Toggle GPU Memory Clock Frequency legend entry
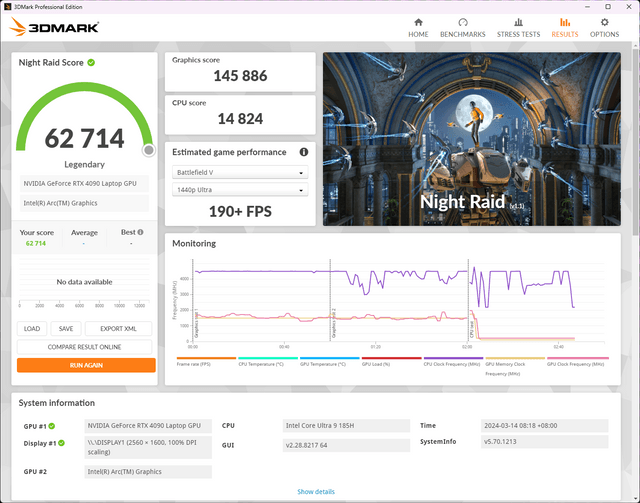The width and height of the screenshot is (640, 503). tap(515, 366)
